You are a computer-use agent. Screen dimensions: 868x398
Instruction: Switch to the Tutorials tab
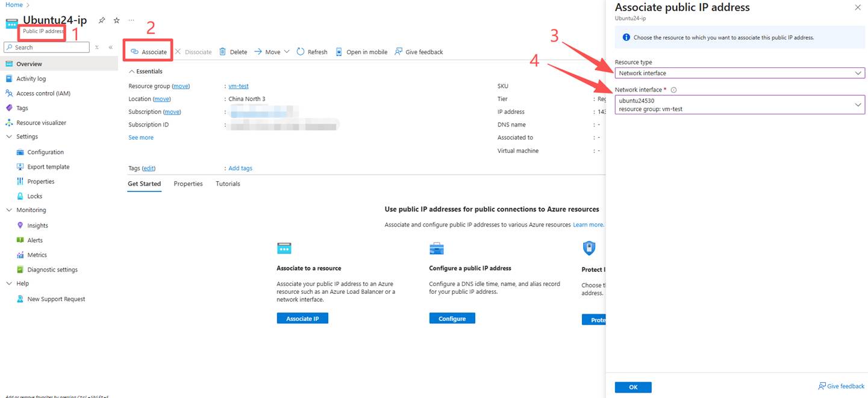coord(228,184)
